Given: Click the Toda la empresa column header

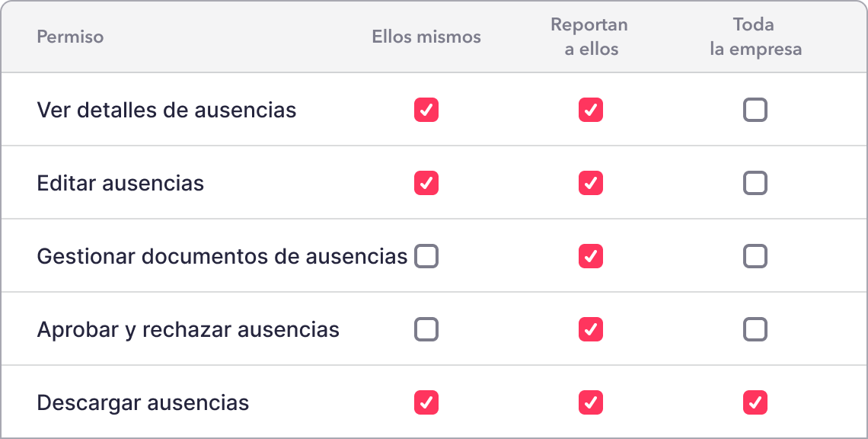Looking at the screenshot, I should click(x=755, y=37).
